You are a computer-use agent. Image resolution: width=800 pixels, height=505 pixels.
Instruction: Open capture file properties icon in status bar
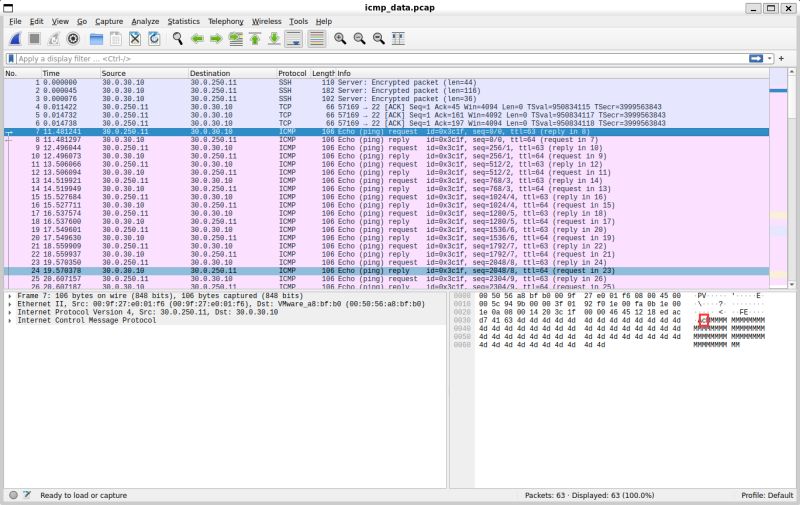pos(27,495)
